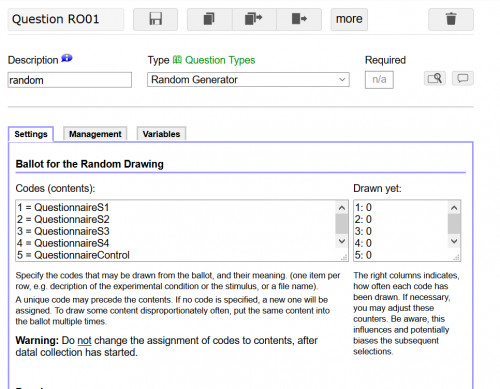This screenshot has width=500, height=389.
Task: Open the comment speech bubble icon
Action: click(x=463, y=79)
